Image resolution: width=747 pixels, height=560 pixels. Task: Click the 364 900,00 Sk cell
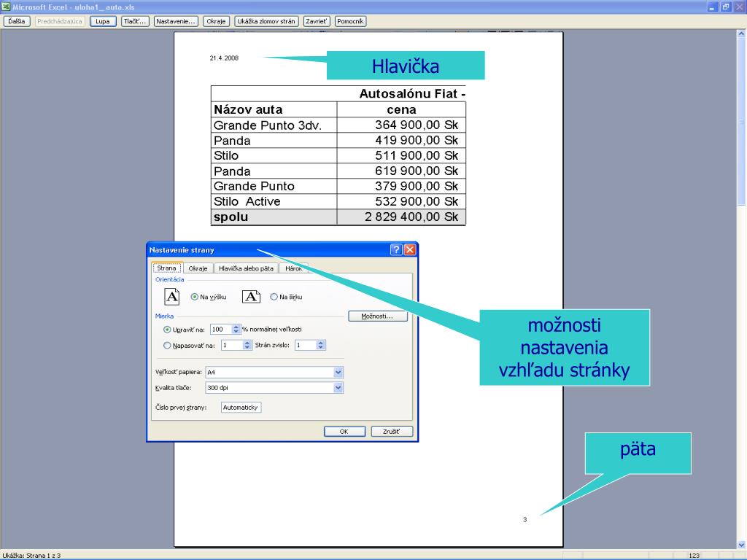(402, 125)
